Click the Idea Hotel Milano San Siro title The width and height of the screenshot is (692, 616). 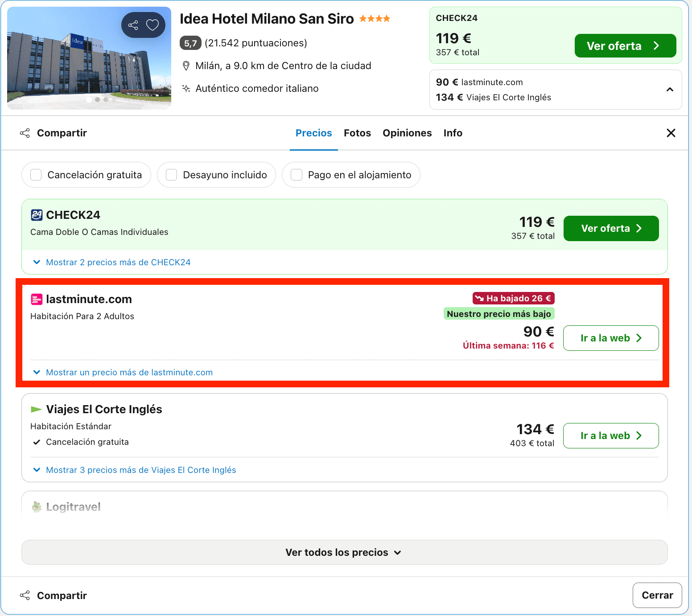(267, 19)
